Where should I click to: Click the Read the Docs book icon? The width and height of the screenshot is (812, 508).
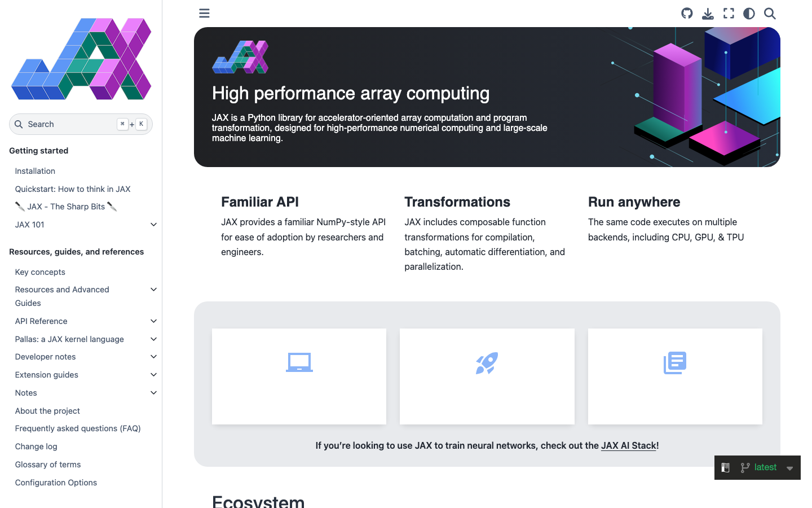tap(726, 467)
